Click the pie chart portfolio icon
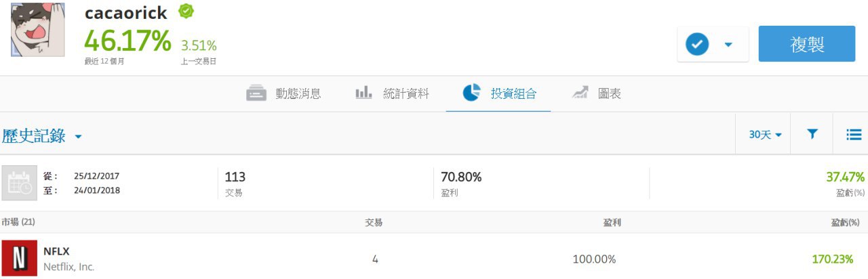This screenshot has height=279, width=868. [471, 93]
